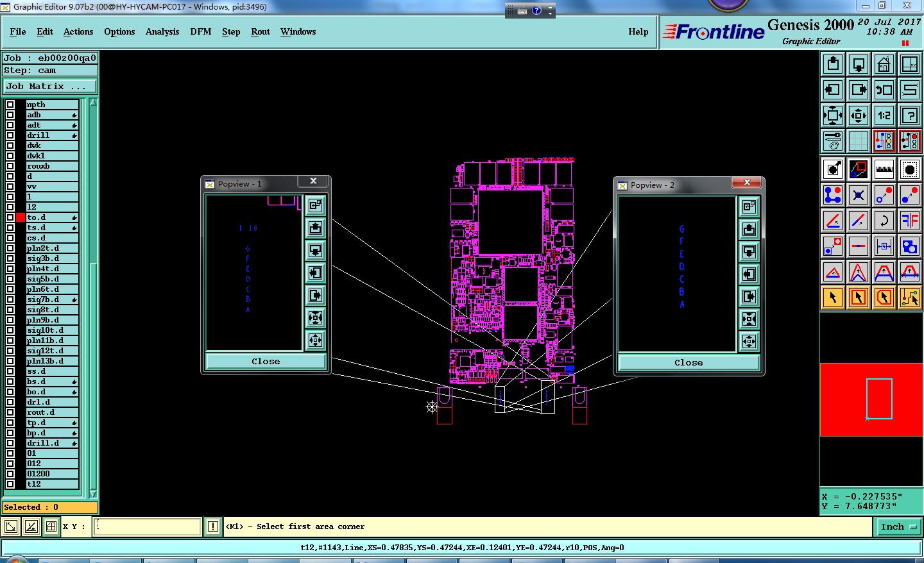Screen dimensions: 924x563
Task: Open the Options menu
Action: click(119, 31)
